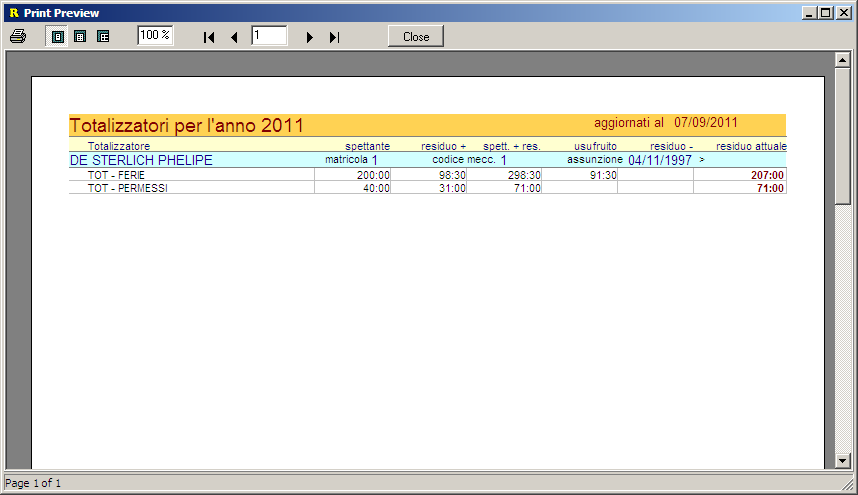Click employee name DE STERLICH PHELIPE

tap(141, 160)
